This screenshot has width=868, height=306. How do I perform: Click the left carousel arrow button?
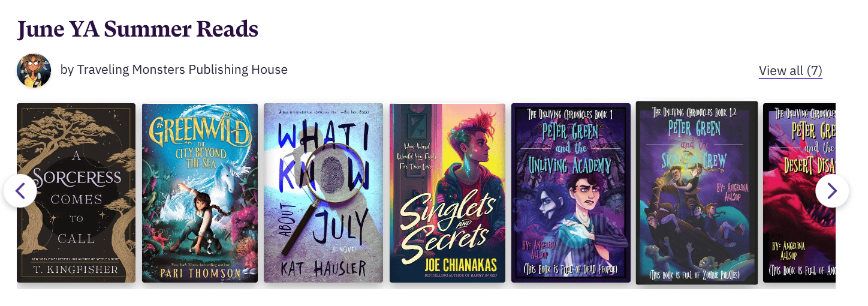pyautogui.click(x=20, y=191)
